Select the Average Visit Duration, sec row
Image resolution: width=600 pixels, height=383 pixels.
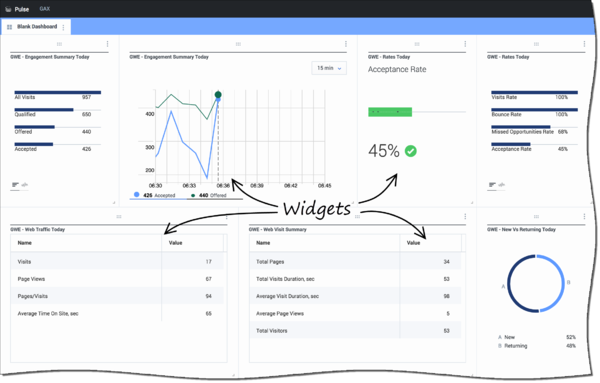(x=355, y=296)
